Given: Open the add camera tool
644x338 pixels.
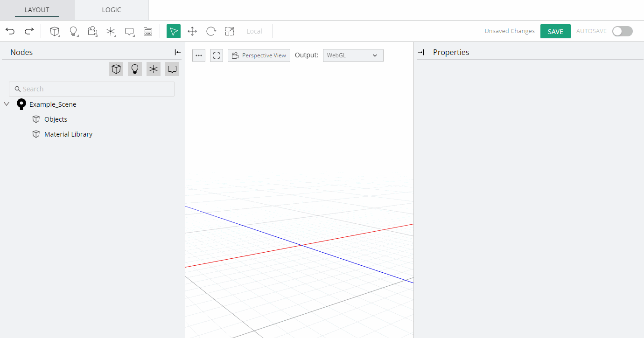Looking at the screenshot, I should (92, 31).
